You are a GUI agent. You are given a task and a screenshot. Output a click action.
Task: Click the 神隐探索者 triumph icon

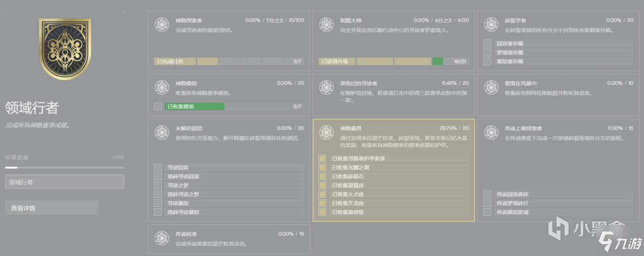pyautogui.click(x=162, y=24)
